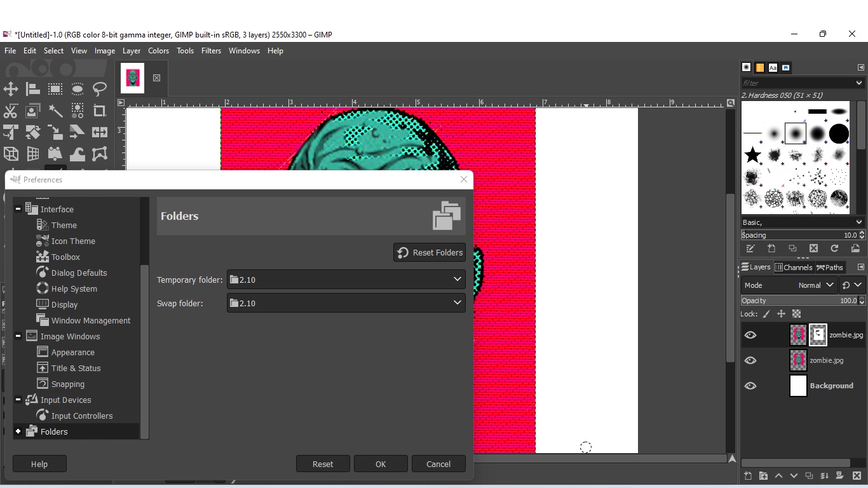Open Window Management preferences page
Screen dimensions: 868x488
click(x=91, y=320)
